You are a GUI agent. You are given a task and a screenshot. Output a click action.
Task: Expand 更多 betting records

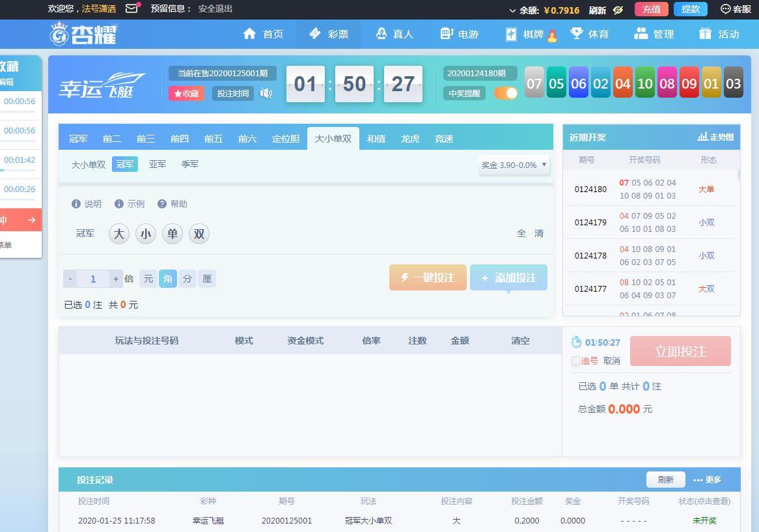[708, 479]
